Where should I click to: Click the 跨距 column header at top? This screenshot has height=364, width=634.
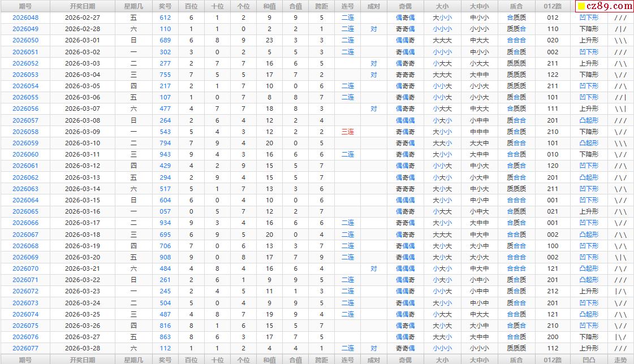coord(322,6)
